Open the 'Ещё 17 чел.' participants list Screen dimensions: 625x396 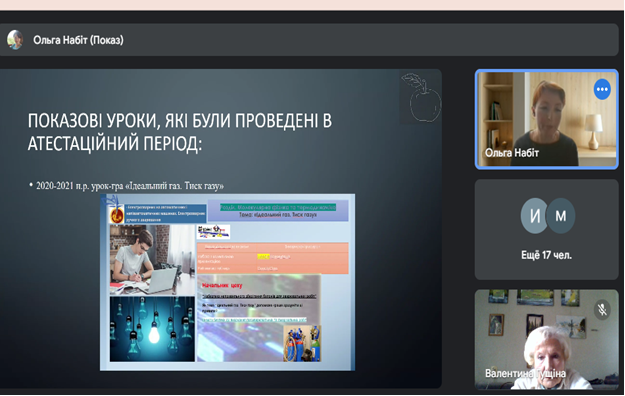(546, 255)
